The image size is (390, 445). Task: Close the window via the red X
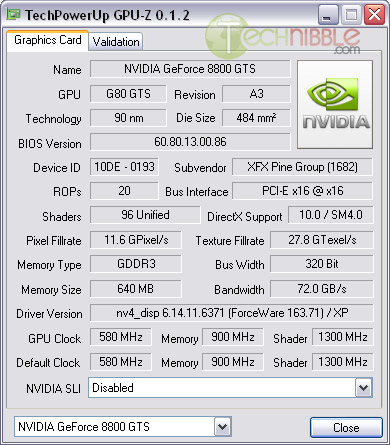coord(374,15)
